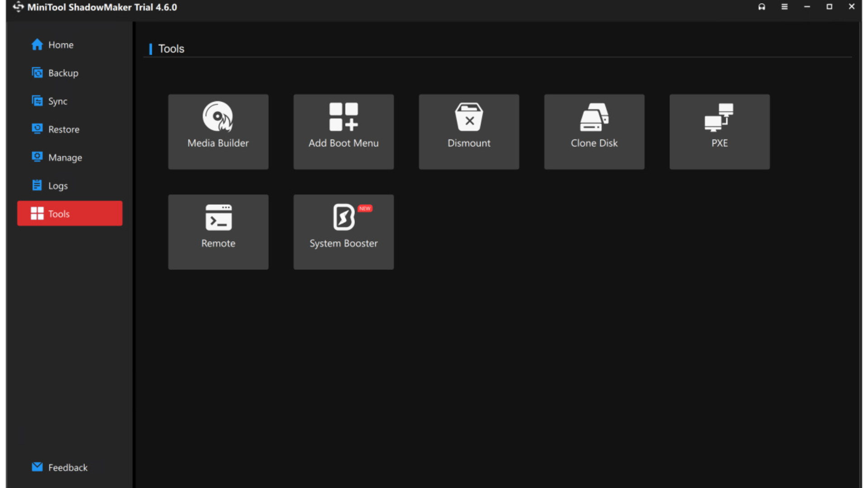Open the hamburger menu in title bar

784,7
